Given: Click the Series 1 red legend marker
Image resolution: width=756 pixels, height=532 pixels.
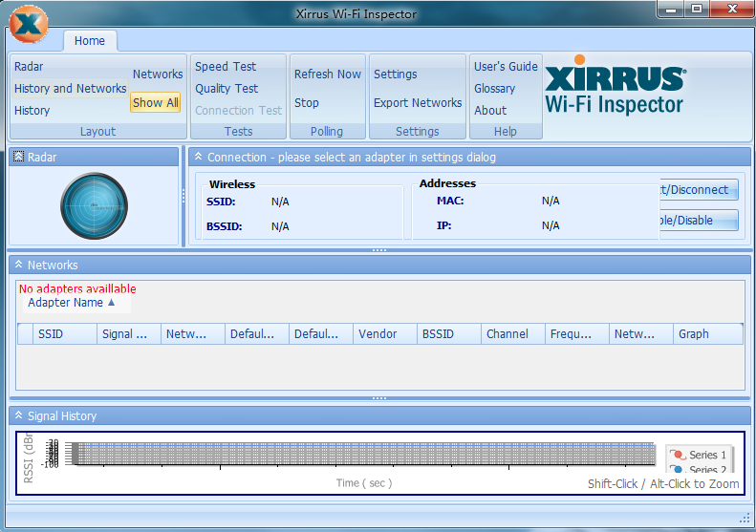Looking at the screenshot, I should pyautogui.click(x=677, y=455).
